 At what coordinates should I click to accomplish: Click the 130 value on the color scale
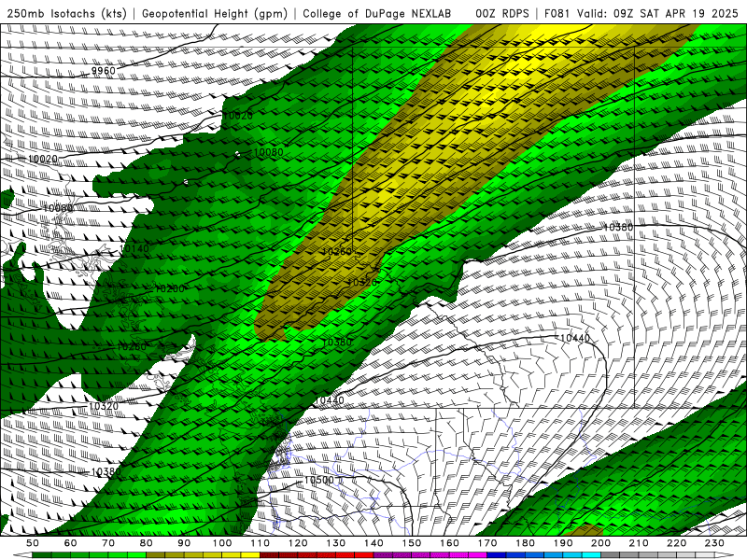(x=336, y=543)
